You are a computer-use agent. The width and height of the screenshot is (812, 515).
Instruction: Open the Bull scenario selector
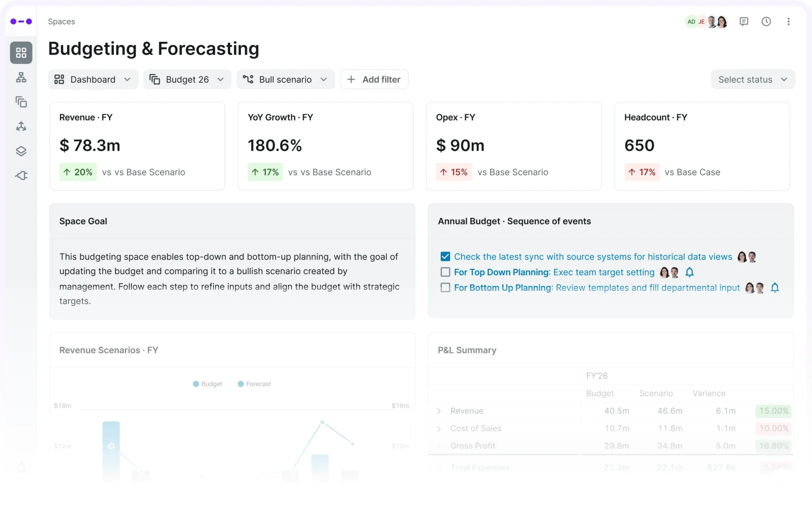click(285, 79)
